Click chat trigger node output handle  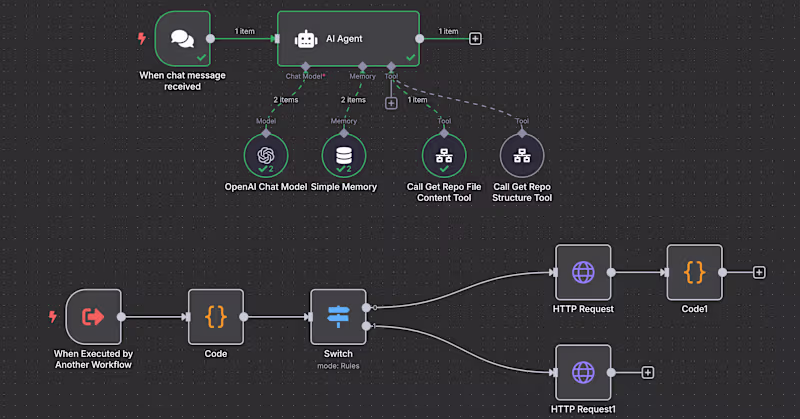pyautogui.click(x=210, y=39)
